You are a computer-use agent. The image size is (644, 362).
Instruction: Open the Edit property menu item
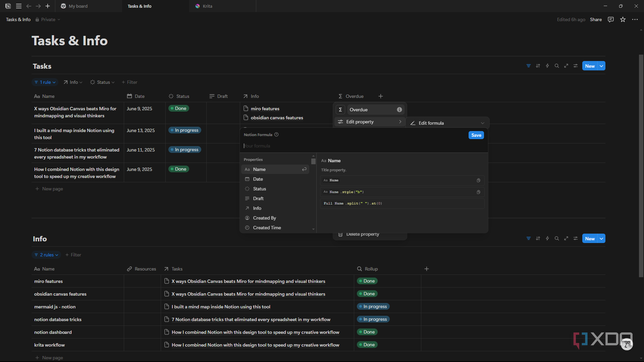coord(371,122)
